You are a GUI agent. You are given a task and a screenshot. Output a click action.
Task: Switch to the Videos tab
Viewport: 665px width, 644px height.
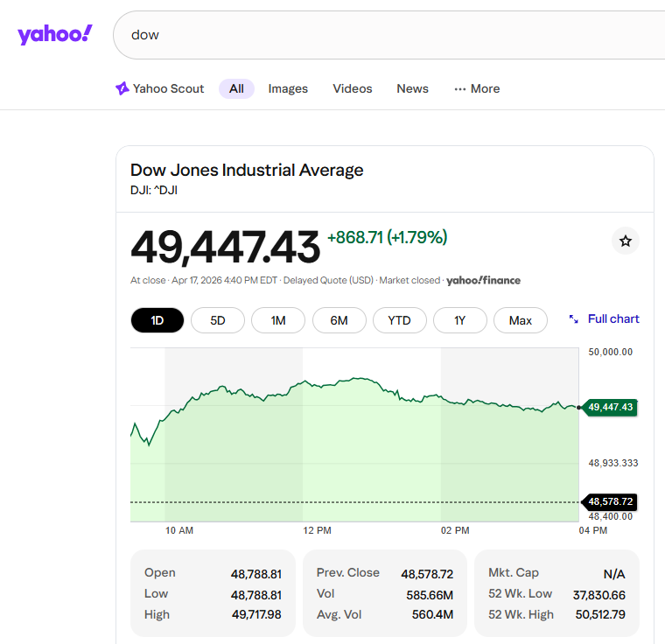353,88
